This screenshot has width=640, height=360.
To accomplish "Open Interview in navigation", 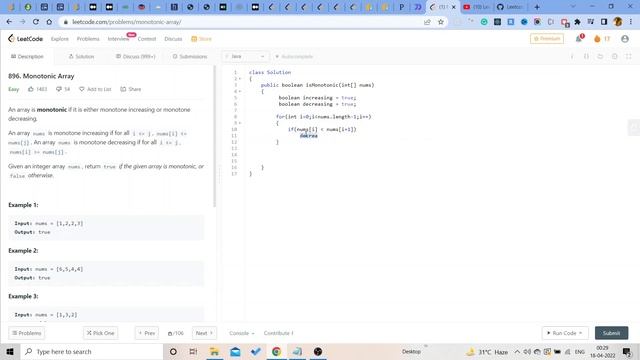I will click(x=118, y=39).
